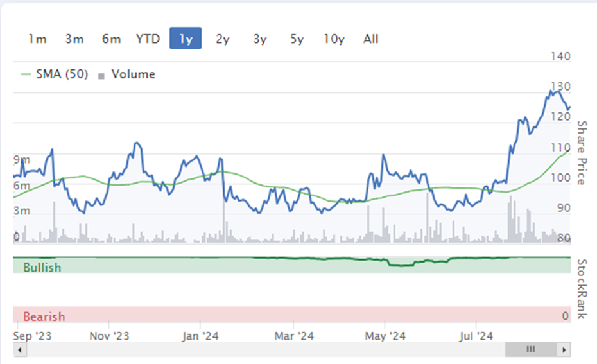Select the active 1y range button

coord(186,39)
